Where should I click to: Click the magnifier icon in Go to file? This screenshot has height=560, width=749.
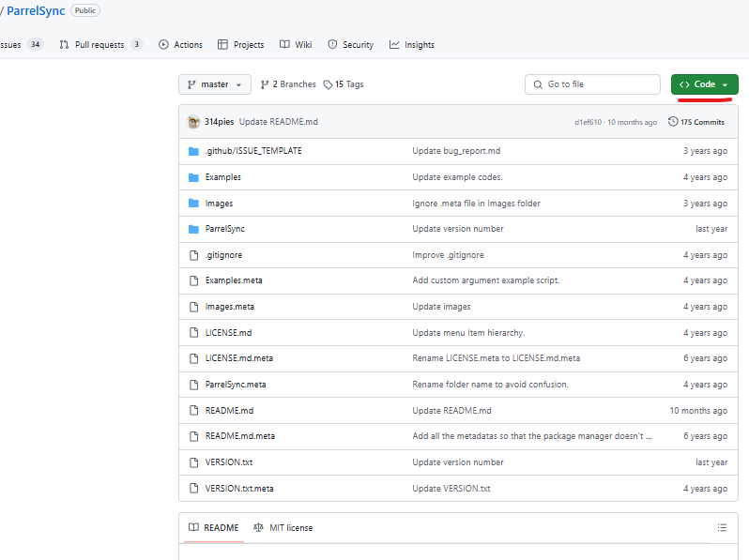click(x=538, y=84)
